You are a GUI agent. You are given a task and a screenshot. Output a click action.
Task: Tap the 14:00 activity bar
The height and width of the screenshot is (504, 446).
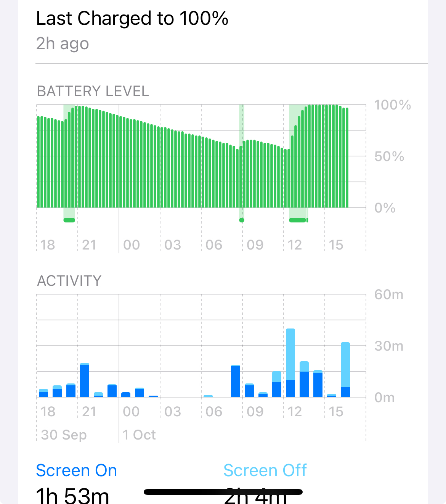point(318,384)
